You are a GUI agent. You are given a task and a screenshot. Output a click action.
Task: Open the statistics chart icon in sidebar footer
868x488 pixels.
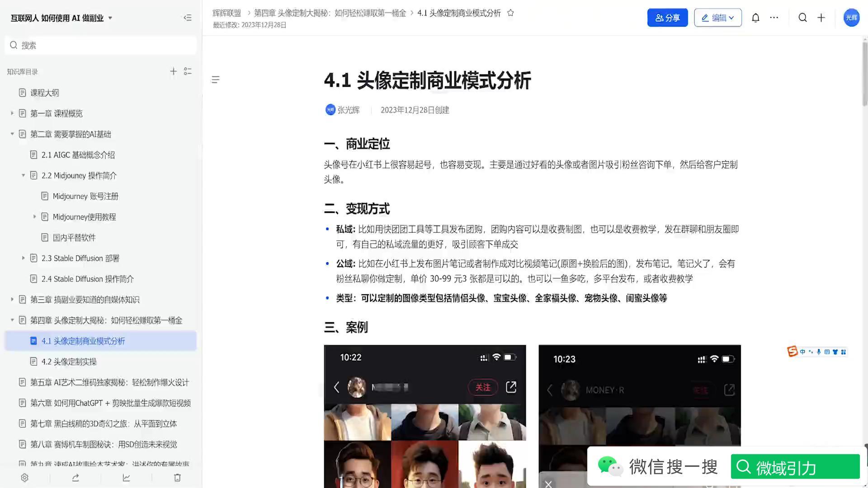coord(126,478)
